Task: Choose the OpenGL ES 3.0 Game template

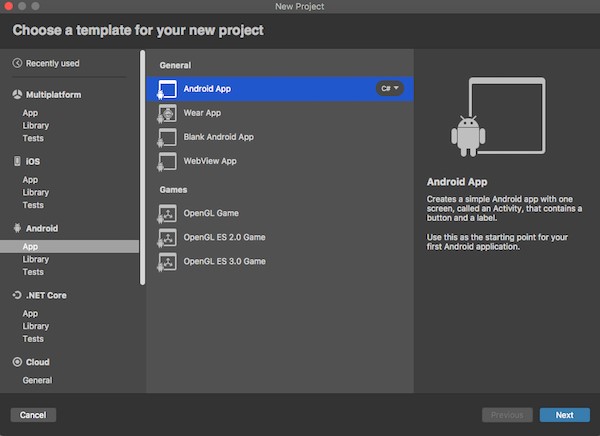Action: point(280,261)
